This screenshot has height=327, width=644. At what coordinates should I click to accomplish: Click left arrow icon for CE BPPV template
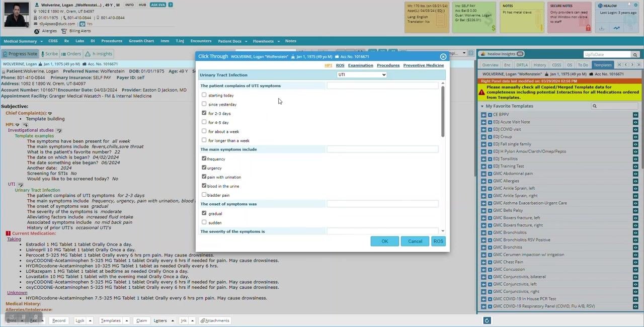point(484,115)
